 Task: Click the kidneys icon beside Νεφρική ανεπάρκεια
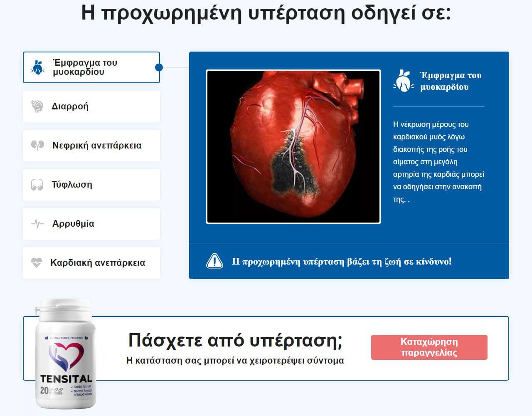pos(38,145)
